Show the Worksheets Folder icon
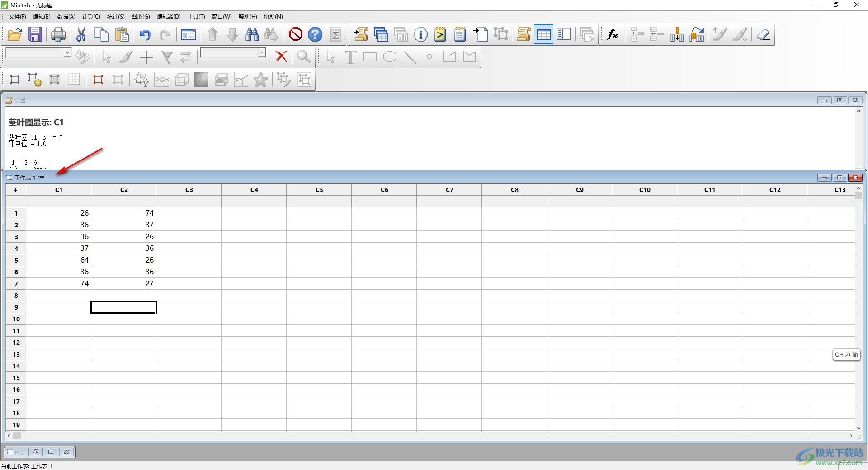The height and width of the screenshot is (470, 868). [x=381, y=34]
